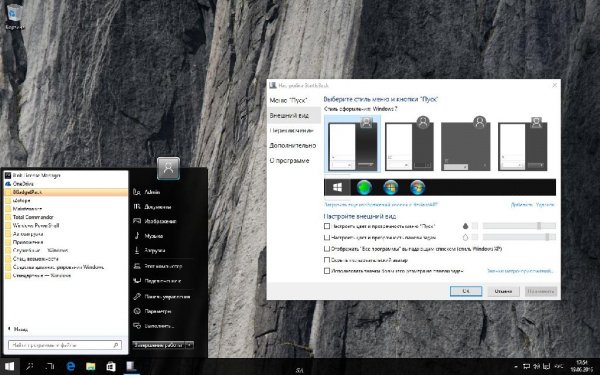
Task: Open Загрузки (Downloads) in the Start menu
Action: (x=155, y=251)
